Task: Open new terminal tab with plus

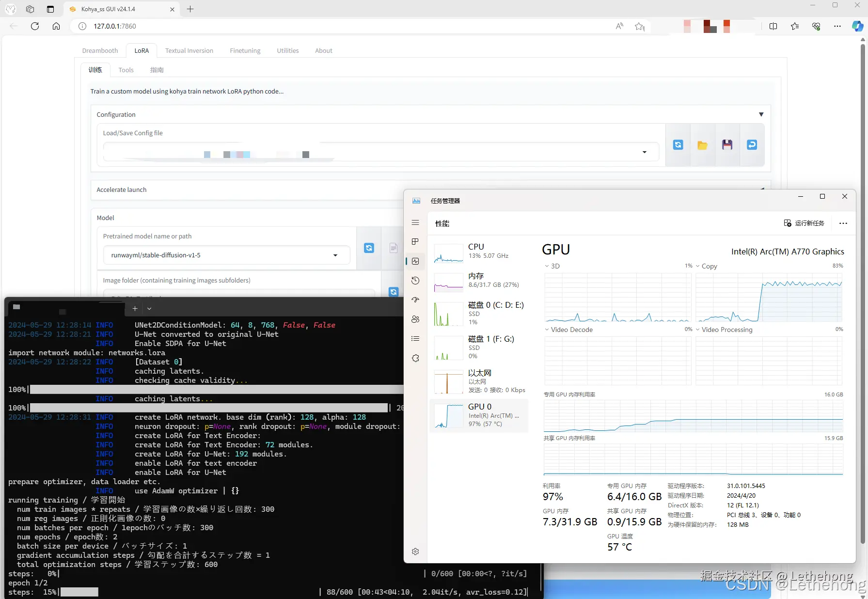Action: click(x=135, y=308)
